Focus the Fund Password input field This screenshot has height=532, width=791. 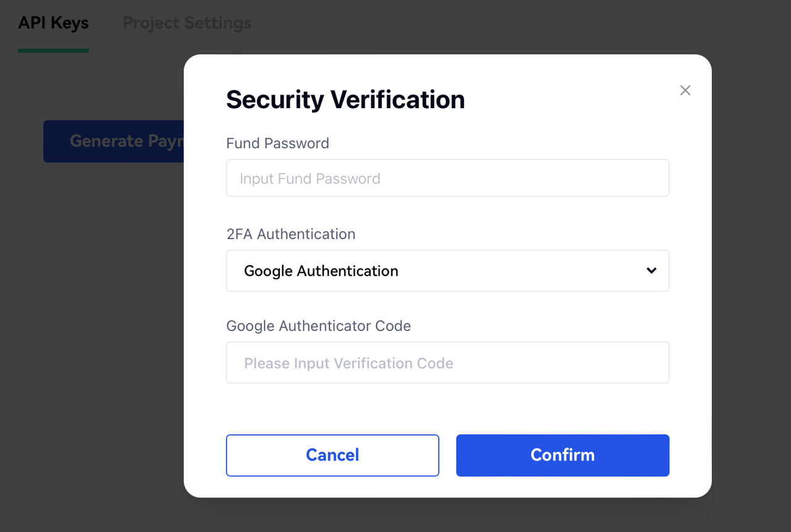(447, 179)
